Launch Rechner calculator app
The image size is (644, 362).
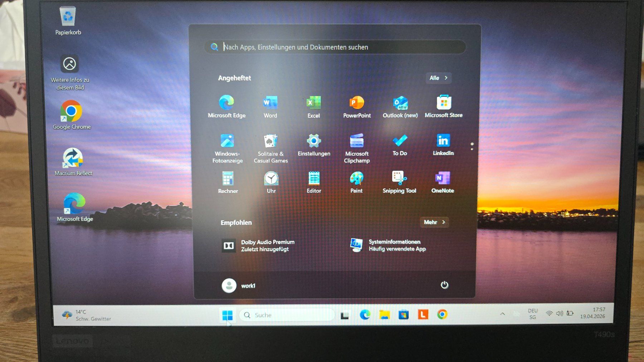pyautogui.click(x=228, y=182)
